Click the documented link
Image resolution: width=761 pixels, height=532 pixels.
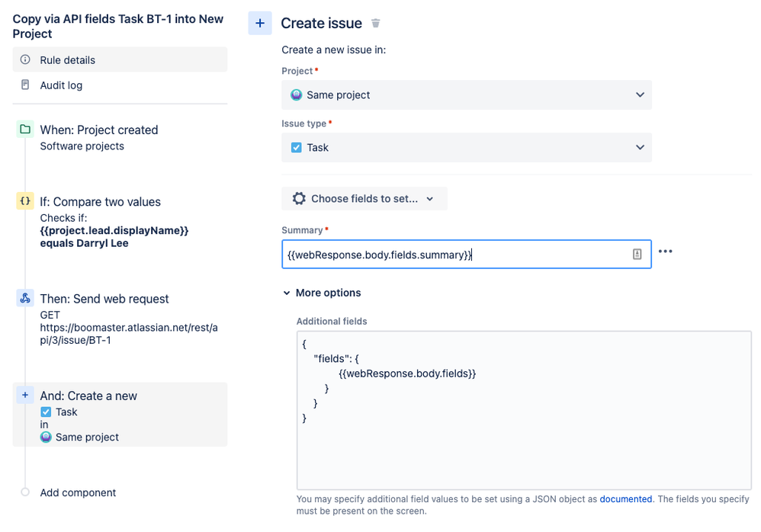pyautogui.click(x=625, y=499)
